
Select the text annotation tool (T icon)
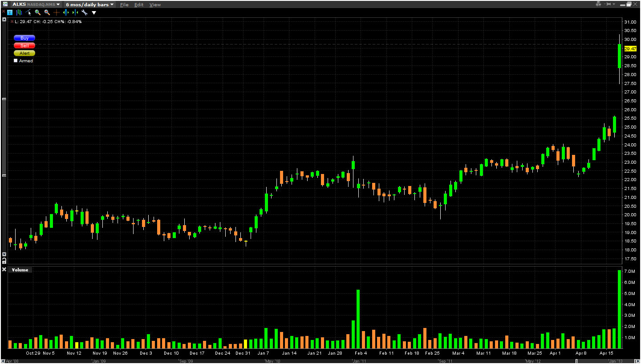click(9, 12)
